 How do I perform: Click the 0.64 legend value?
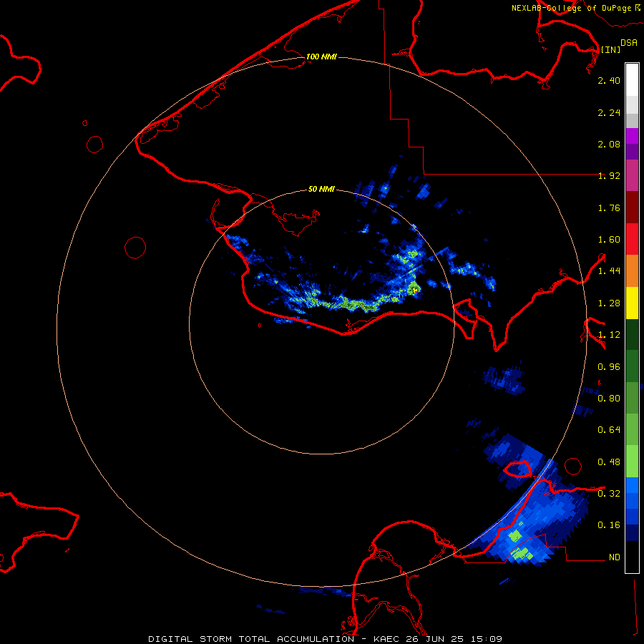click(609, 430)
